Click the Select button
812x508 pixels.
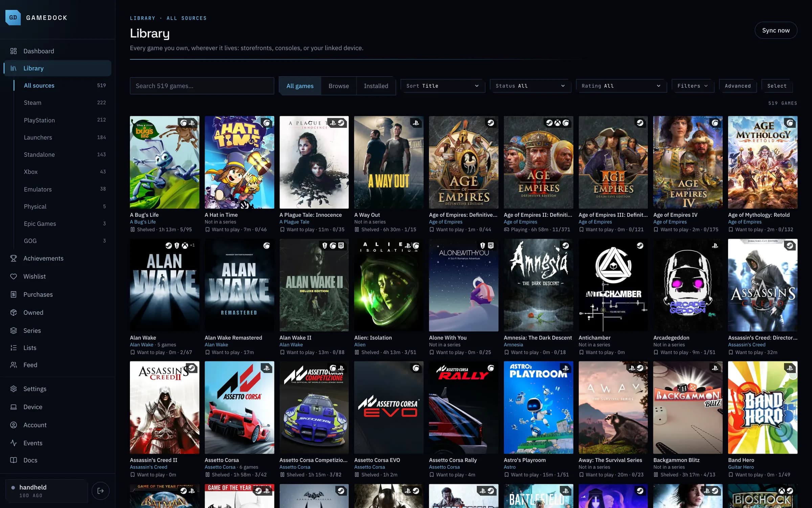pyautogui.click(x=777, y=86)
